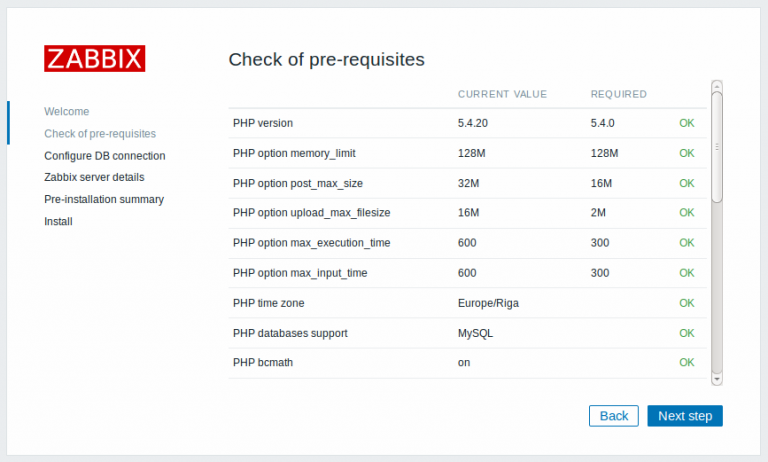Click the Back button
Viewport: 768px width, 462px height.
[x=614, y=416]
